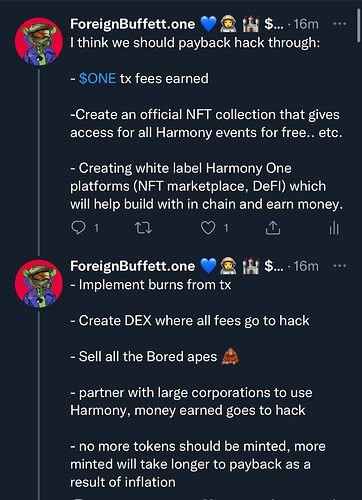Image resolution: width=362 pixels, height=500 pixels.
Task: Click the blue heart emoji in first username
Action: point(208,24)
